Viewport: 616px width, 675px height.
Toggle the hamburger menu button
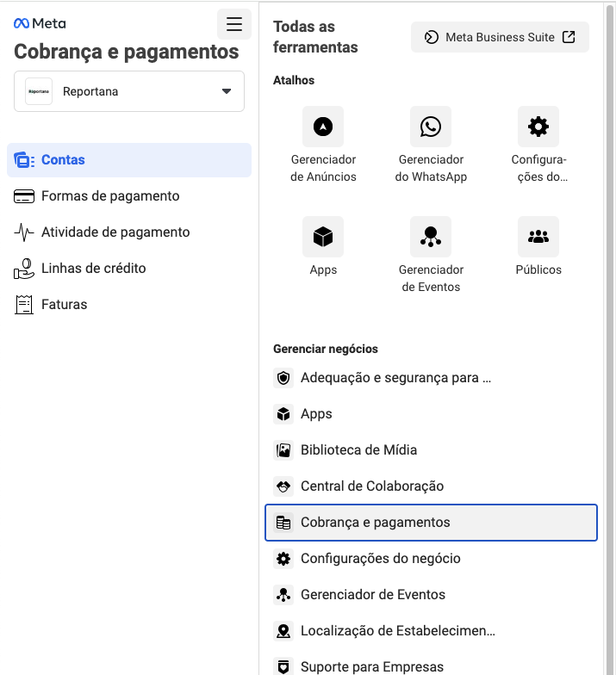234,24
